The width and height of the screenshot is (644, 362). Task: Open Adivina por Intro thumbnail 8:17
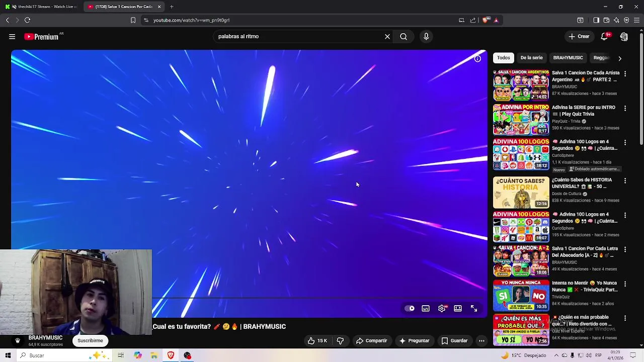pyautogui.click(x=521, y=120)
